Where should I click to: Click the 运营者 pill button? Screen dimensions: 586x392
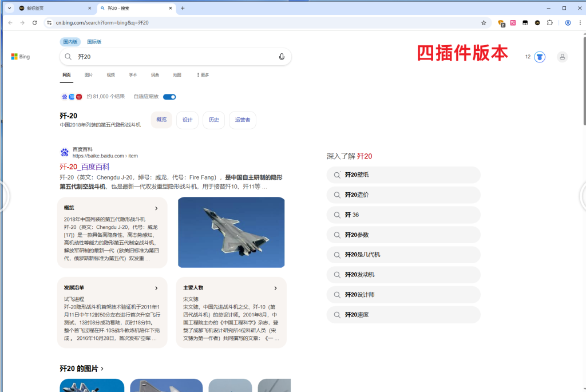pyautogui.click(x=243, y=120)
